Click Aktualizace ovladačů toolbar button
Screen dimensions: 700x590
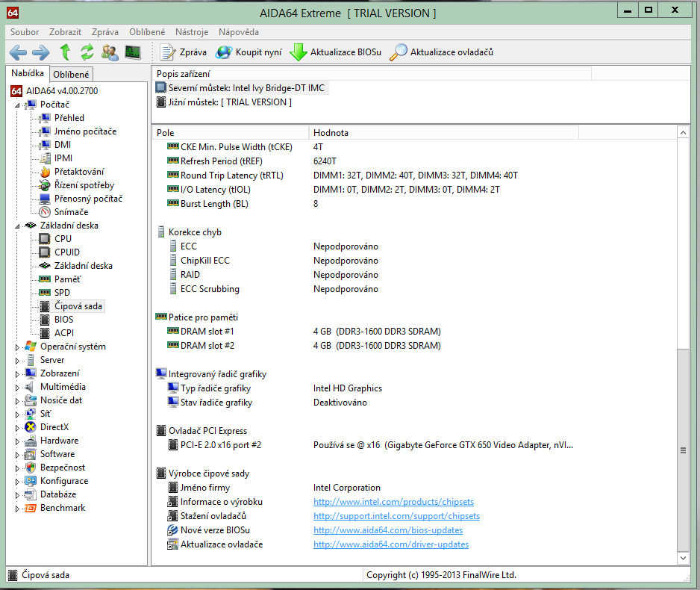[442, 52]
